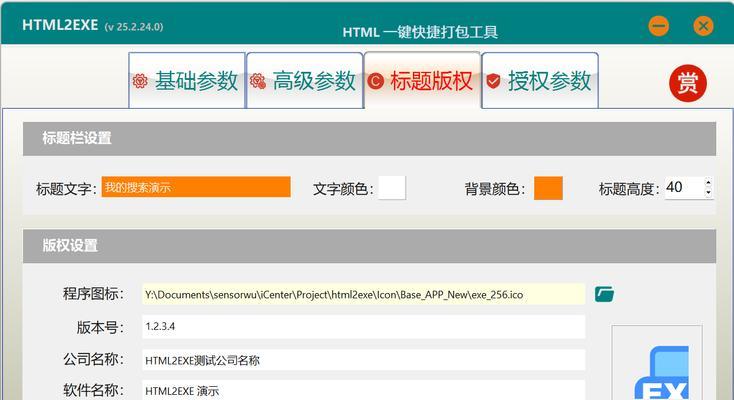Viewport: 734px width, 400px height.
Task: Click the gears icon on the 高级参数 tab
Action: tap(258, 81)
